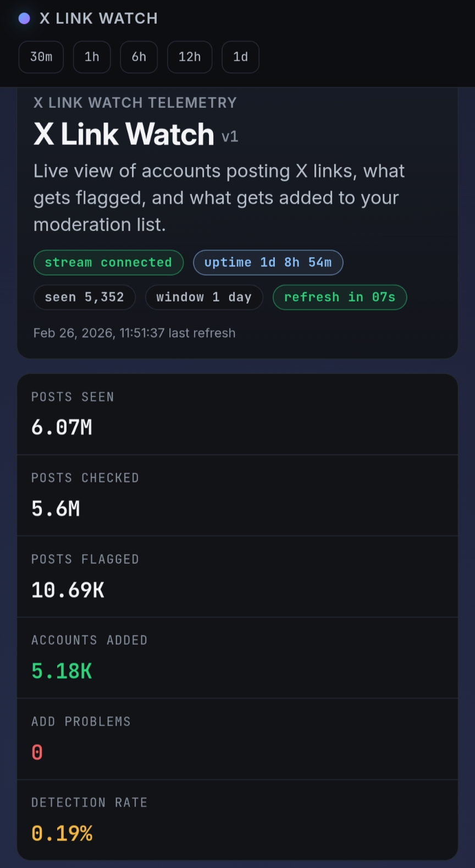Click the uptime 1d 8h 54m badge
475x868 pixels.
(x=268, y=263)
